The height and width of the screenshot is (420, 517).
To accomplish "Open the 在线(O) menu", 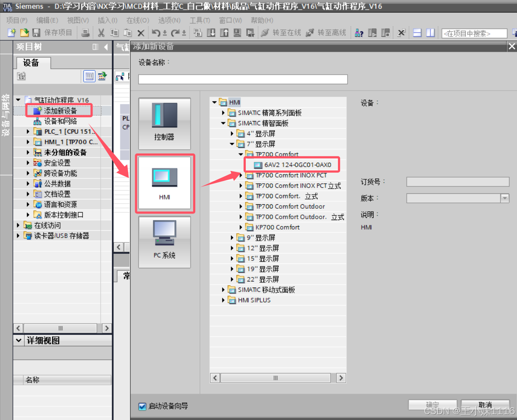I will tap(138, 21).
